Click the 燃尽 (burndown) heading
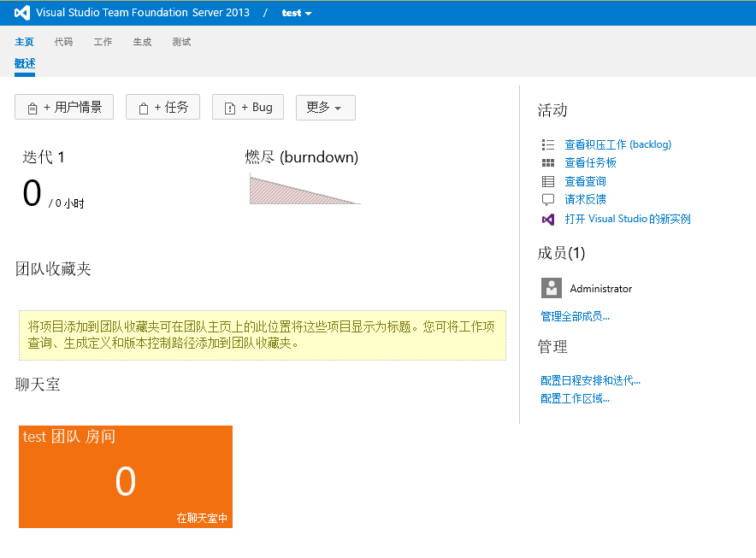 click(302, 157)
